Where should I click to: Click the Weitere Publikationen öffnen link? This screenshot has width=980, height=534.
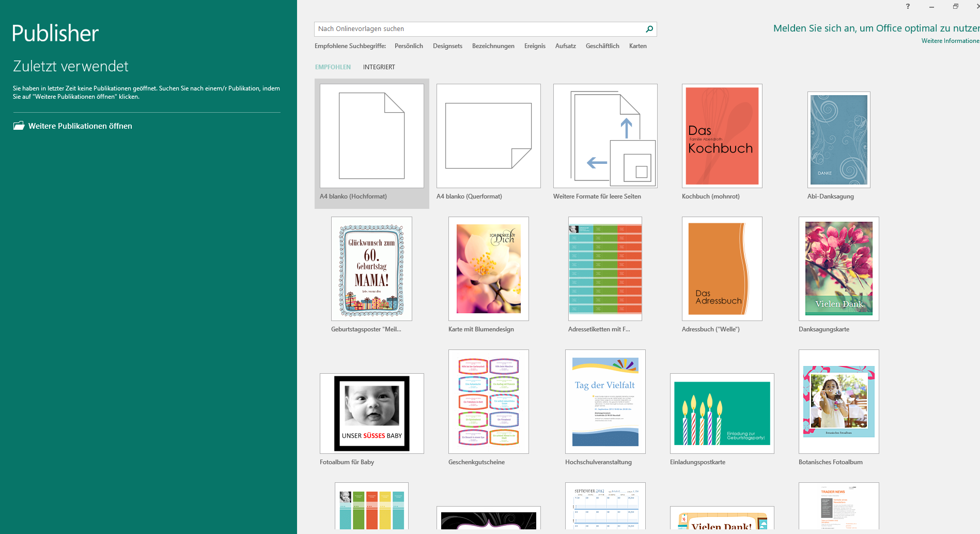click(80, 126)
